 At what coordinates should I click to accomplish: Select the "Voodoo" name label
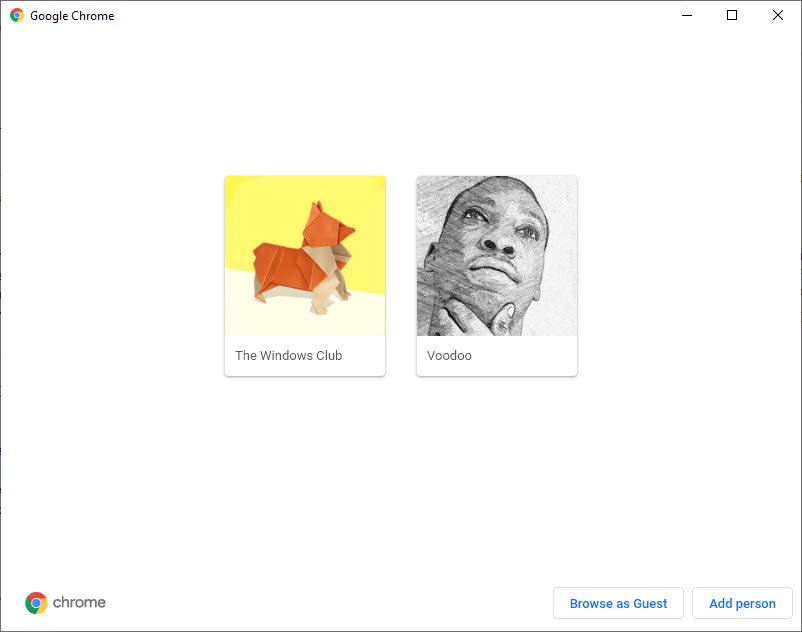tap(449, 355)
